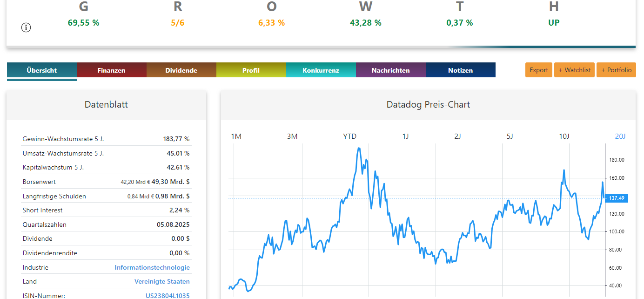Screen dimensions: 644x299
Task: Click Dividendenrendite value 0,00 %
Action: point(180,253)
